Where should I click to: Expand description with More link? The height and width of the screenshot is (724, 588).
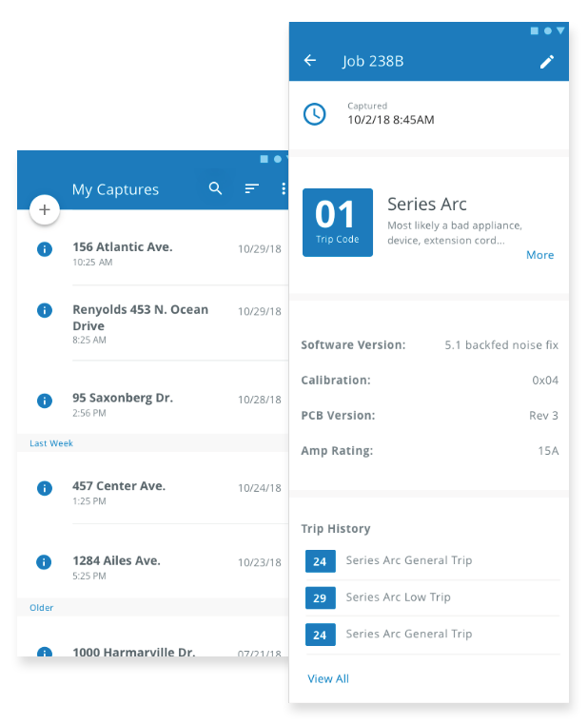[x=540, y=255]
